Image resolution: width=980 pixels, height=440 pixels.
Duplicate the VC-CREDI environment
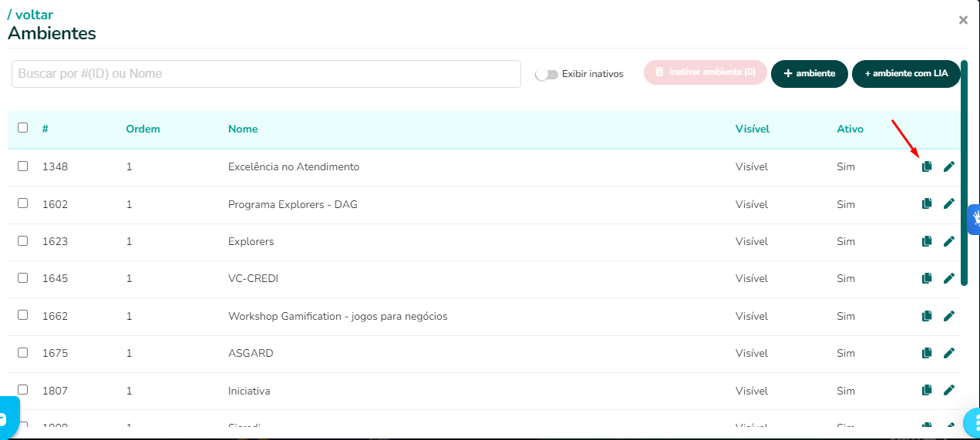coord(927,278)
